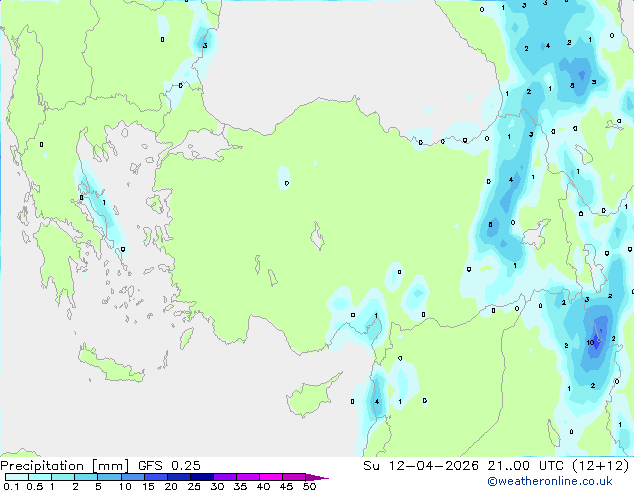Viewport: 634px width, 490px height.
Task: Open the weatheronline.co.uk copyright link
Action: point(550,481)
